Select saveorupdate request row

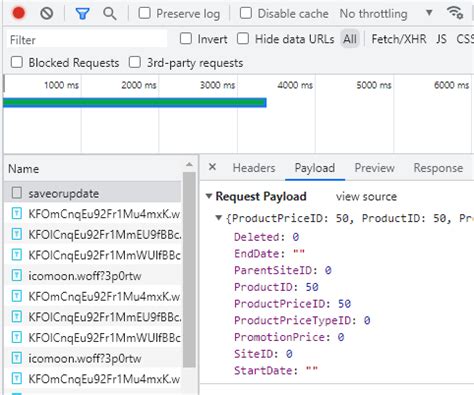[93, 193]
